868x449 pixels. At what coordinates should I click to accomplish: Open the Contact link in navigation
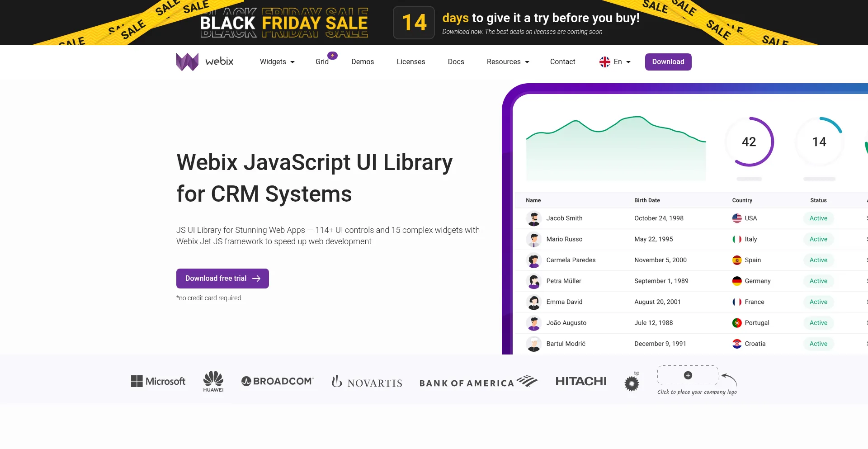pyautogui.click(x=562, y=62)
